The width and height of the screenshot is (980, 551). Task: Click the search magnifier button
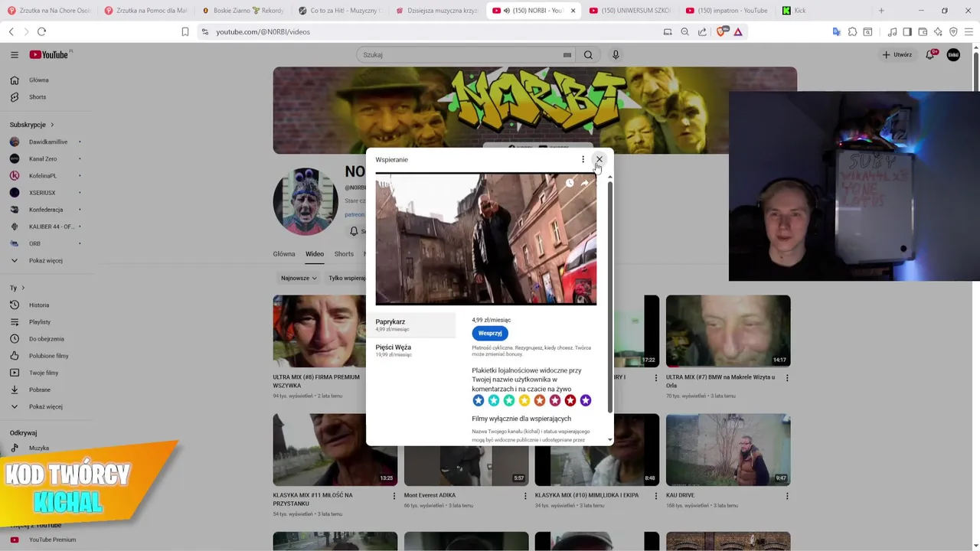[588, 54]
